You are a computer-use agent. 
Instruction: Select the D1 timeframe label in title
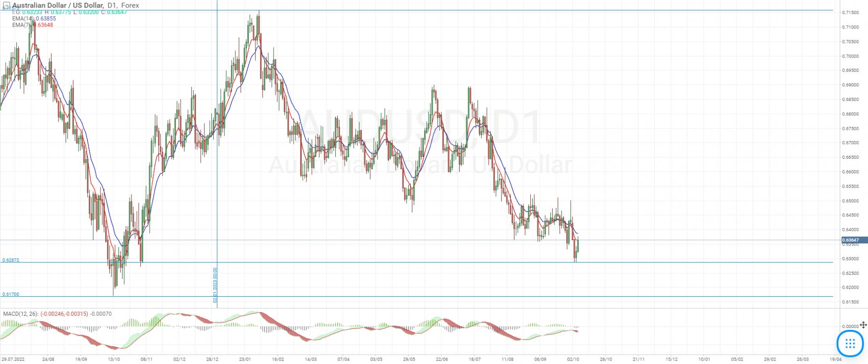(112, 6)
